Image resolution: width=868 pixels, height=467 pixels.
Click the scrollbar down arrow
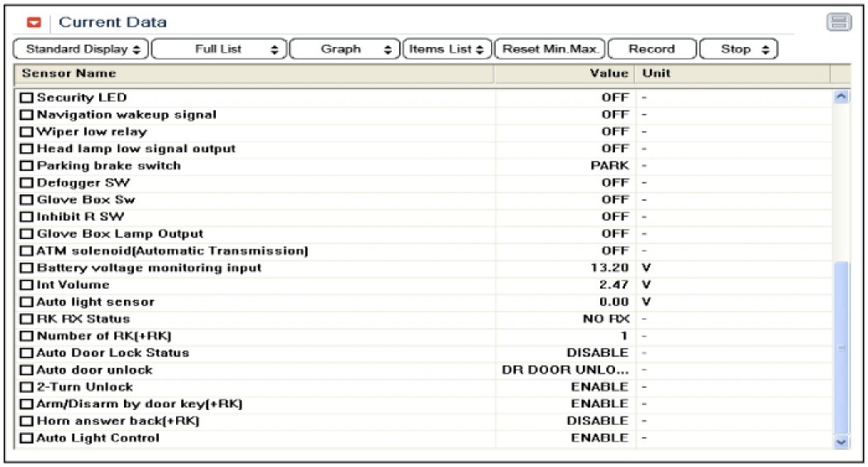pyautogui.click(x=842, y=442)
